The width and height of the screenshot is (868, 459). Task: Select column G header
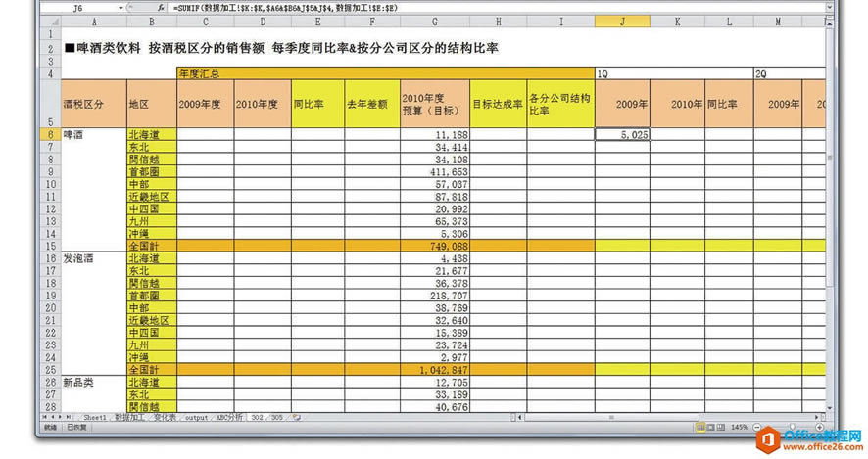click(x=435, y=22)
